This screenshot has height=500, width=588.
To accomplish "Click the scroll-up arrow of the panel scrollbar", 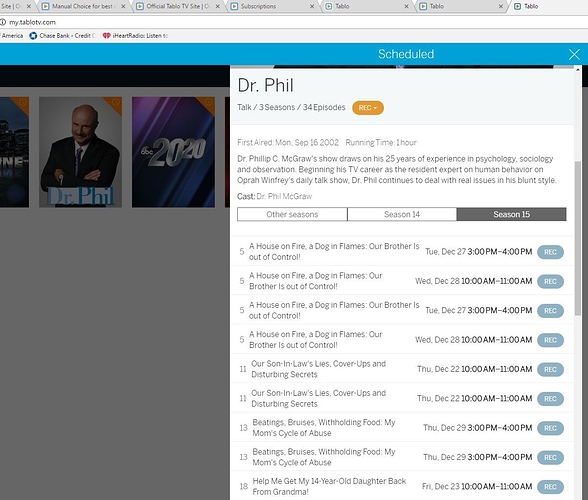I will pos(578,69).
